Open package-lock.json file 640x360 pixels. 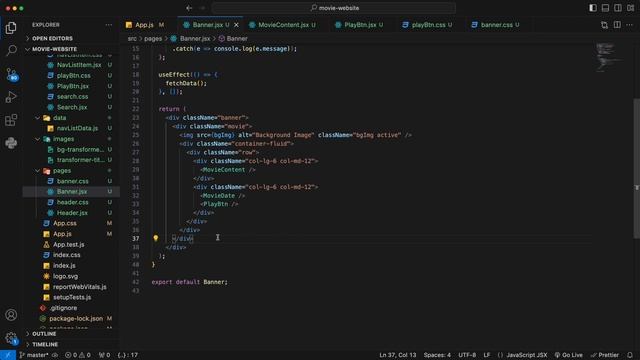click(76, 318)
